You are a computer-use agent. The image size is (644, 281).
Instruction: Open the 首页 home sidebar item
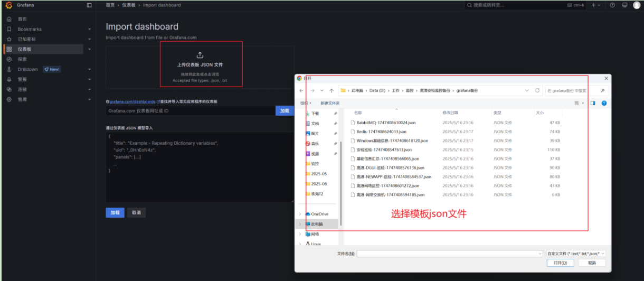(x=22, y=19)
